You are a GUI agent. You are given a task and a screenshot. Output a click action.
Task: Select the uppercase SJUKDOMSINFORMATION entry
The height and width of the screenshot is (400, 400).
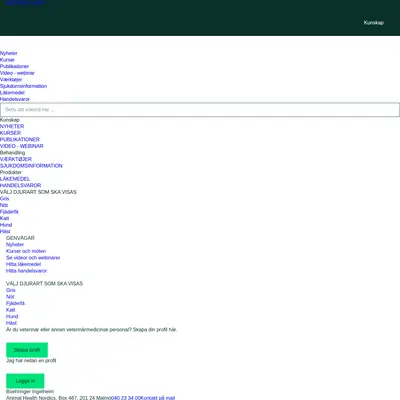point(31,166)
